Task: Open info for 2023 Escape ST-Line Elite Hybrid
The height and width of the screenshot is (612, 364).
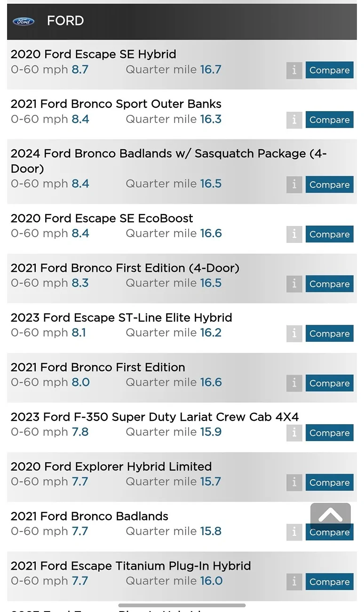Action: tap(294, 333)
